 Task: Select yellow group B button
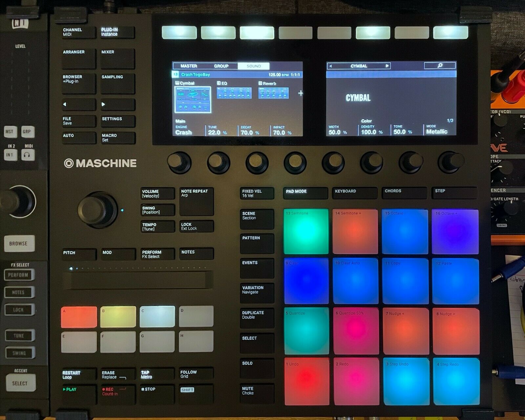118,317
